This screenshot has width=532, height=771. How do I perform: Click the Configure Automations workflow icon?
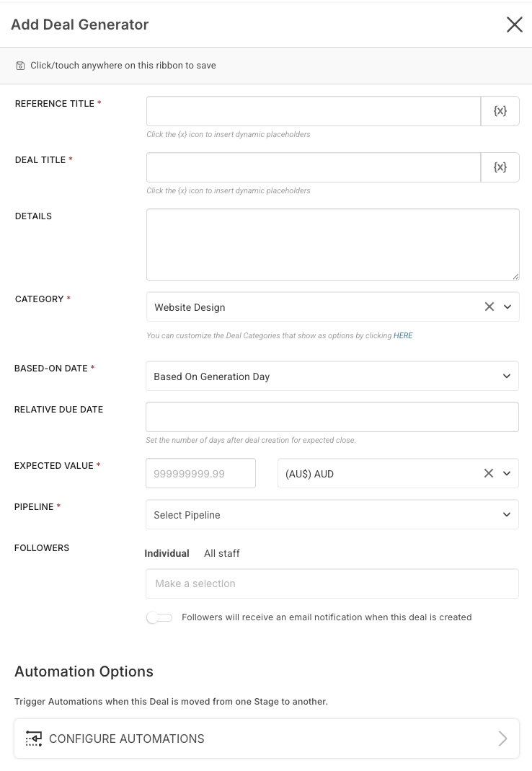(34, 739)
